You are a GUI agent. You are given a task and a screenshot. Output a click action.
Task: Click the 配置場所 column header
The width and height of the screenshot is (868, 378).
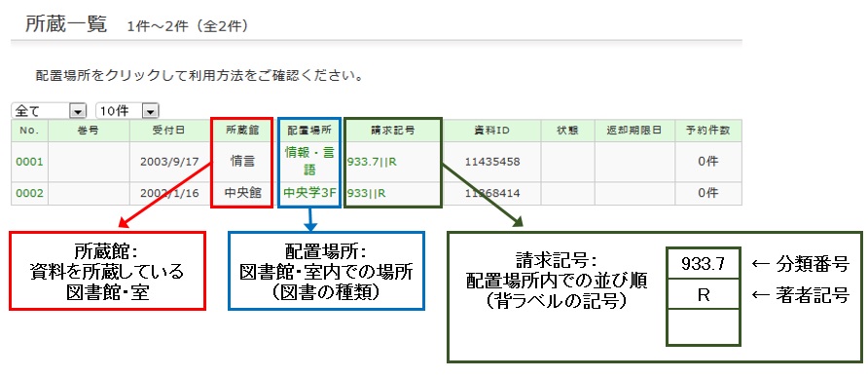(309, 131)
